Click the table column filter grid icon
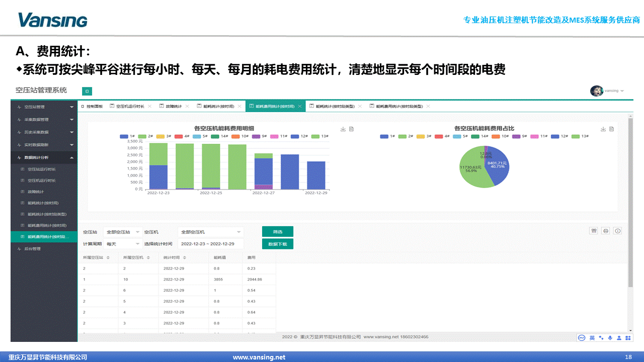The image size is (644, 362). tap(594, 231)
